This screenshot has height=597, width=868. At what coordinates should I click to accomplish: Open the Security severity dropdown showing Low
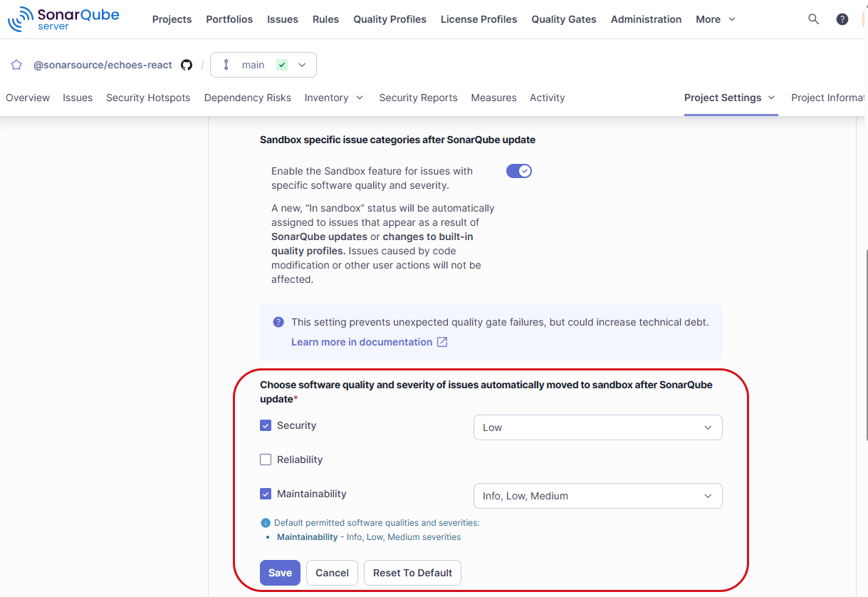pos(597,427)
